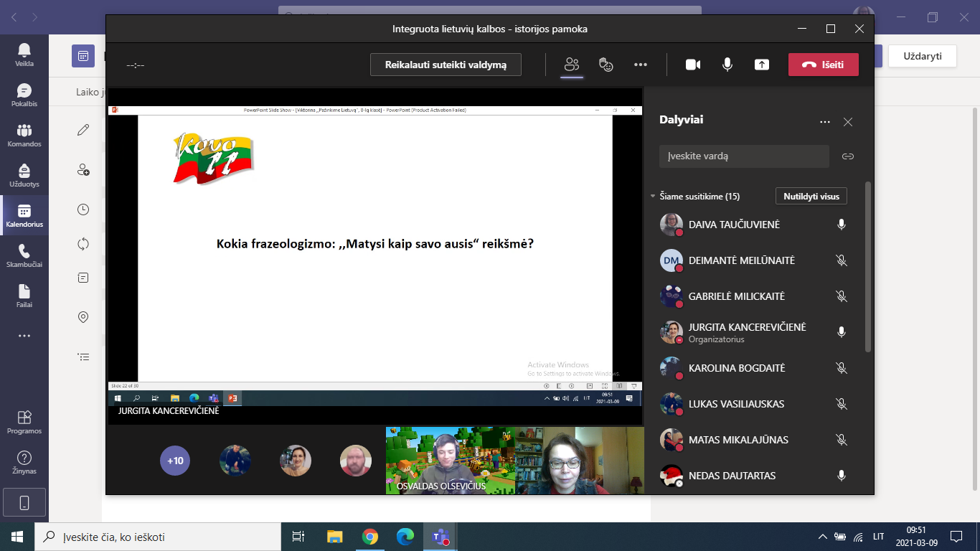Screen dimensions: 980x551
Task: Open participants panel more options ellipsis
Action: [825, 122]
